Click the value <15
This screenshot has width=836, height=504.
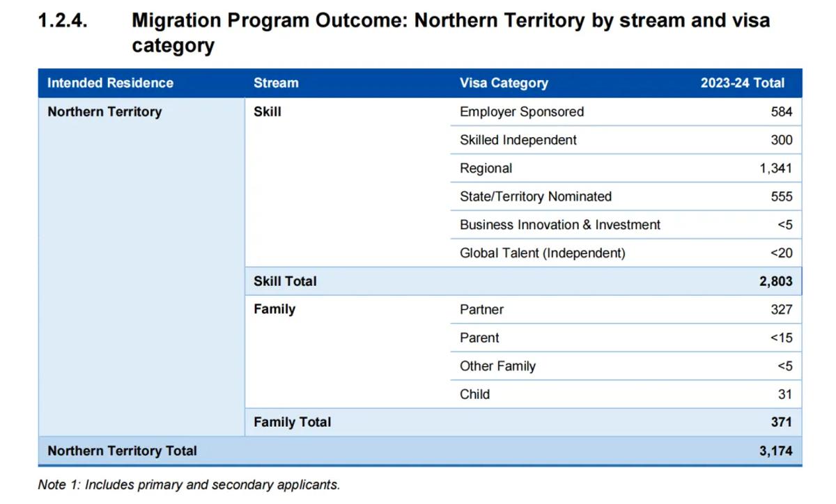click(782, 338)
